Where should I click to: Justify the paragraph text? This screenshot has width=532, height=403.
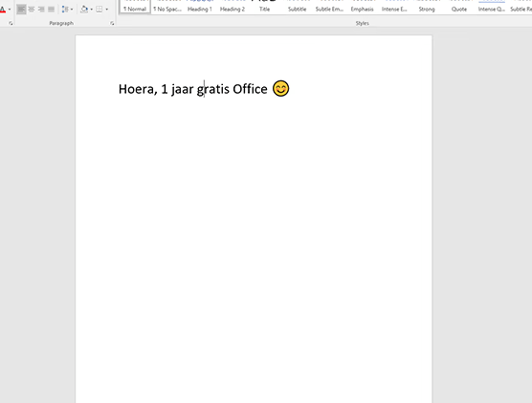52,10
